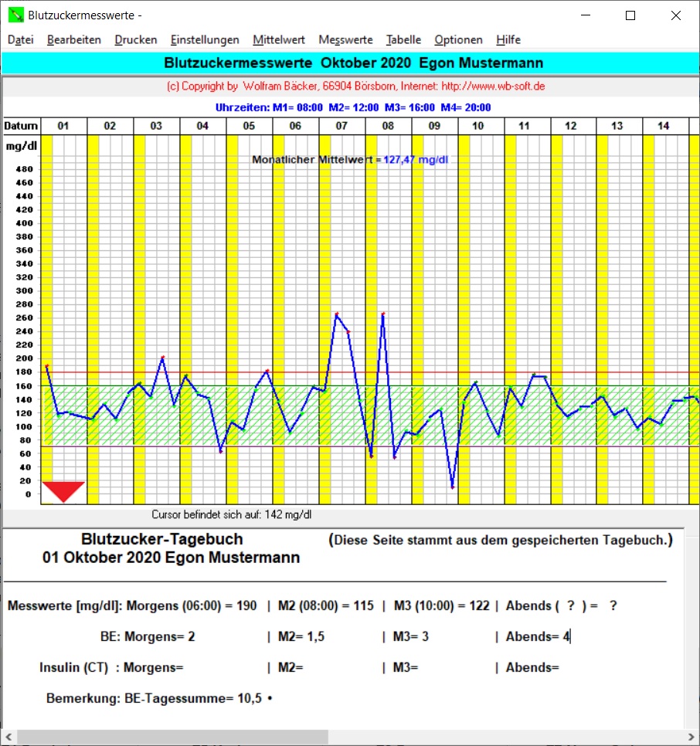Click the red triangle marker under day 01
The width and height of the screenshot is (700, 746).
[x=63, y=490]
